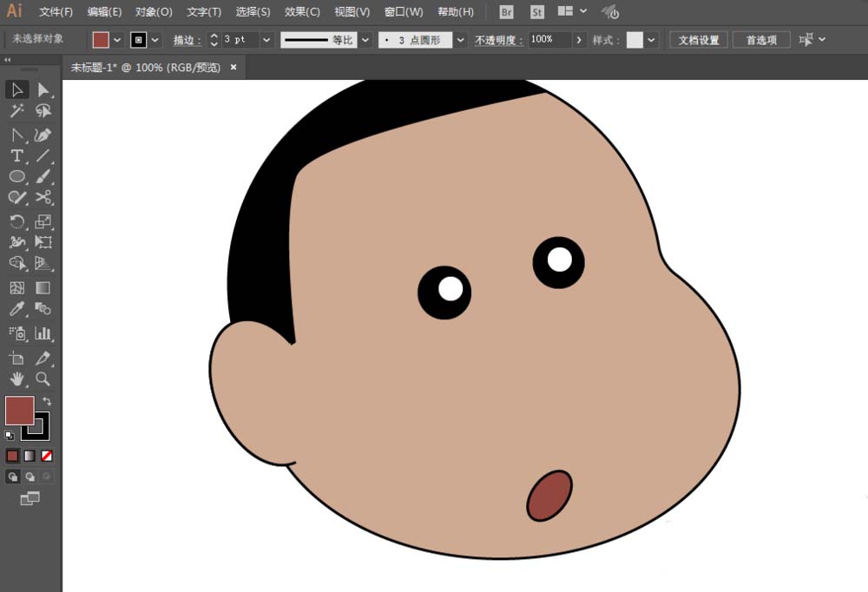
Task: Open Adobe Bridge via Br icon
Action: (x=507, y=12)
